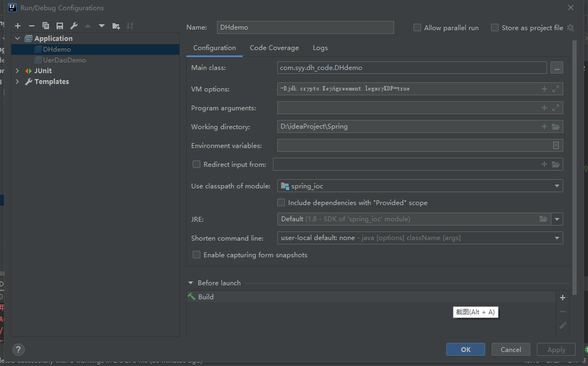Switch to Code Coverage tab
This screenshot has height=366, width=588.
click(274, 48)
